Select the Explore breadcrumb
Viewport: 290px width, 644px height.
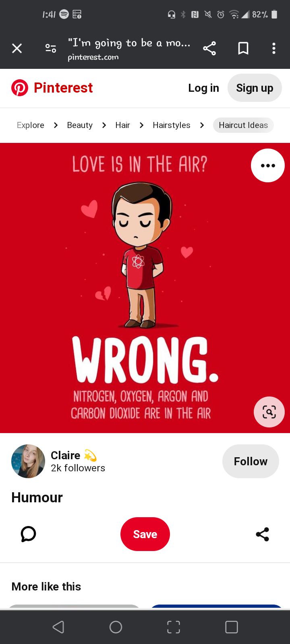coord(31,125)
